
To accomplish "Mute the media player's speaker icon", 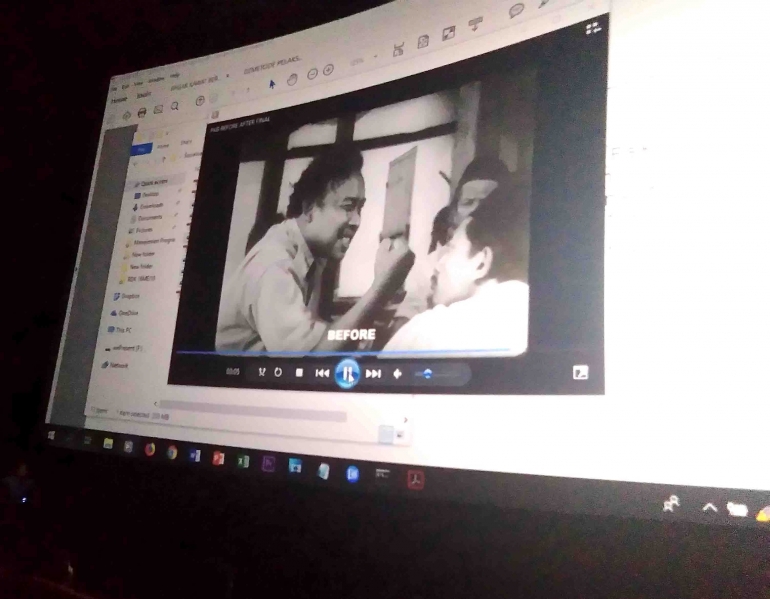I will pos(398,374).
